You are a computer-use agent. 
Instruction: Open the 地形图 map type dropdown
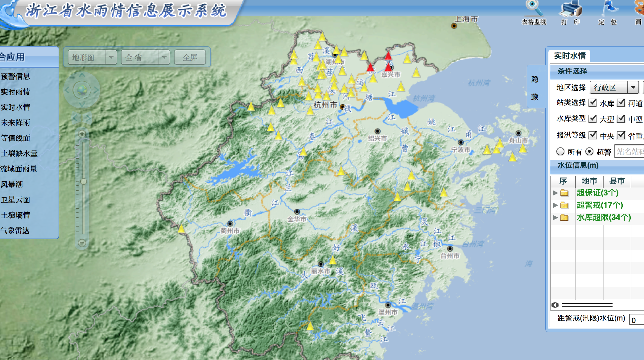[x=111, y=57]
